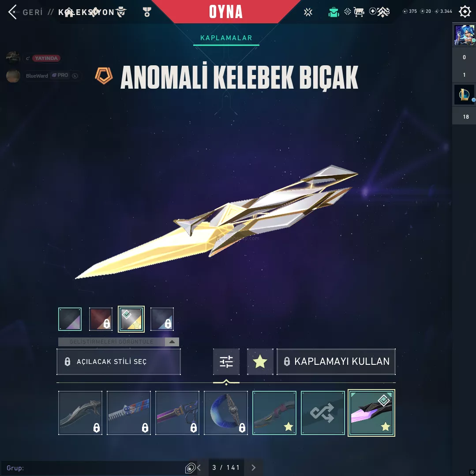Viewport: 476px width, 476px height.
Task: Click the player avatar portrait at top right
Action: point(464,35)
